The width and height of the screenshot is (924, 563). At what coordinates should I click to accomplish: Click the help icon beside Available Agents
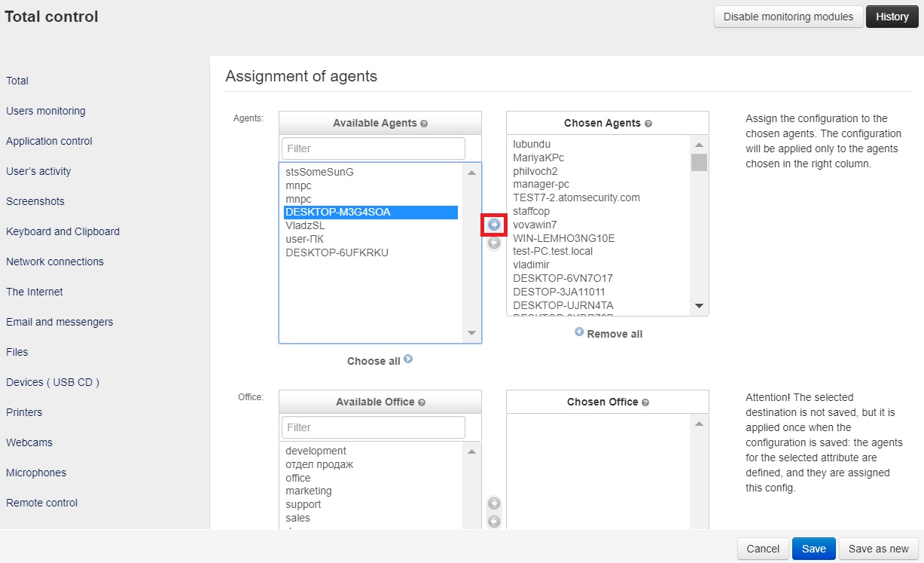point(424,124)
